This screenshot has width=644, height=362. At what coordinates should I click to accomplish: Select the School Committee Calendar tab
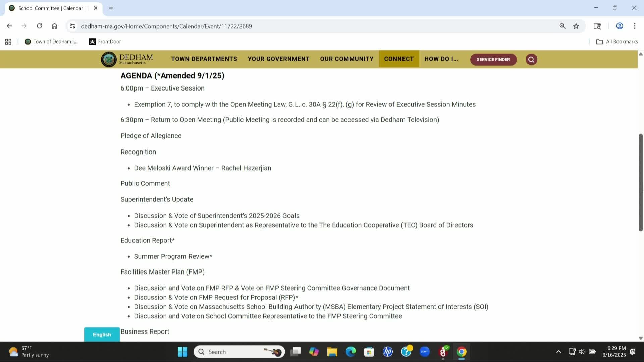click(x=50, y=8)
